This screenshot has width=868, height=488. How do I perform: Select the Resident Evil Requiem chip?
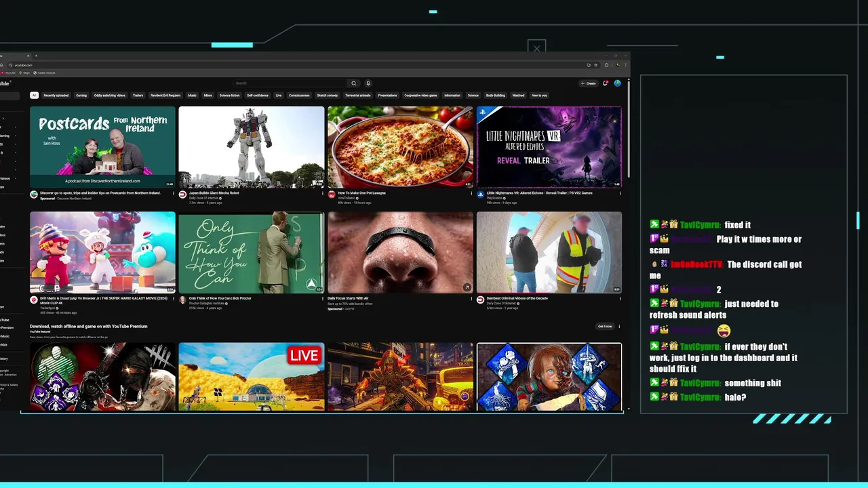(x=165, y=96)
